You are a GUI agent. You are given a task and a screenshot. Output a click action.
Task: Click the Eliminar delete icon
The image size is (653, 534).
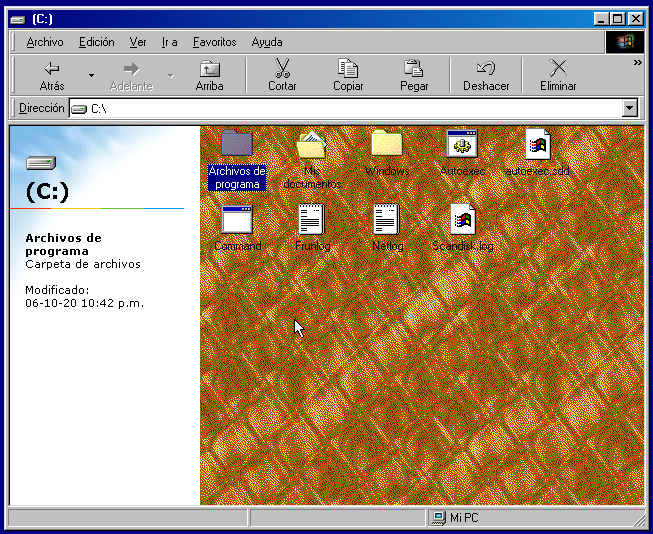click(x=558, y=68)
